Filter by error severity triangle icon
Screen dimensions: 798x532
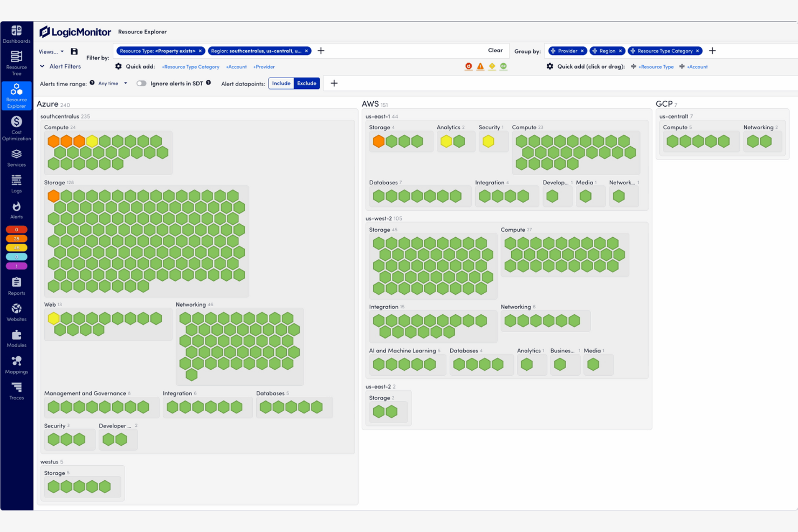(480, 66)
